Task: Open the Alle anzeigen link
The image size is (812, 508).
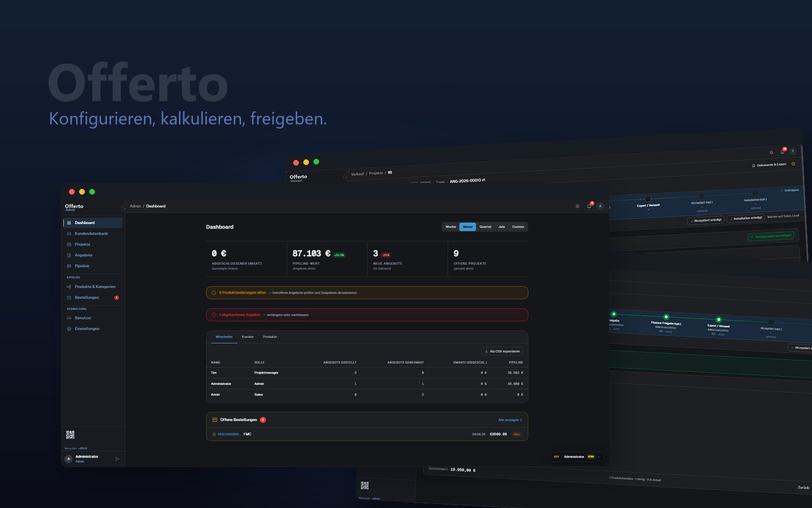Action: point(510,420)
